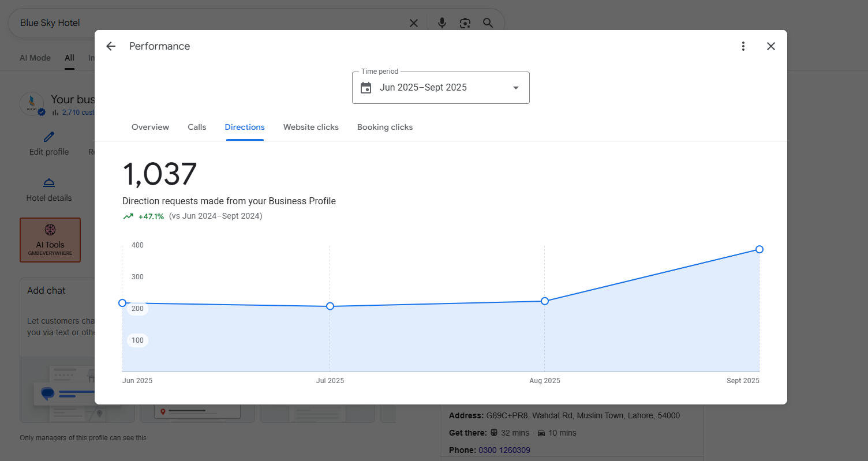Screen dimensions: 868x461
Task: Expand the Time period dropdown arrow
Action: (x=515, y=88)
